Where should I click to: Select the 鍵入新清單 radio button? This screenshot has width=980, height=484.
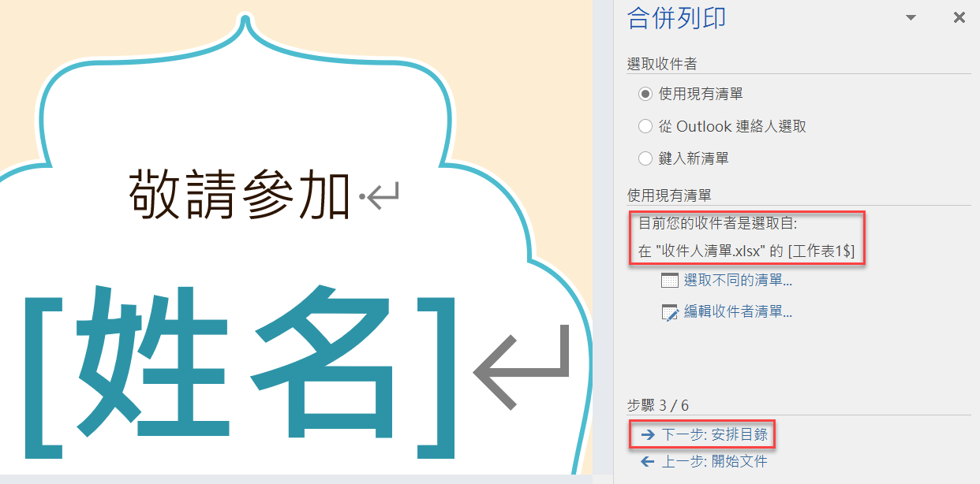(x=645, y=158)
